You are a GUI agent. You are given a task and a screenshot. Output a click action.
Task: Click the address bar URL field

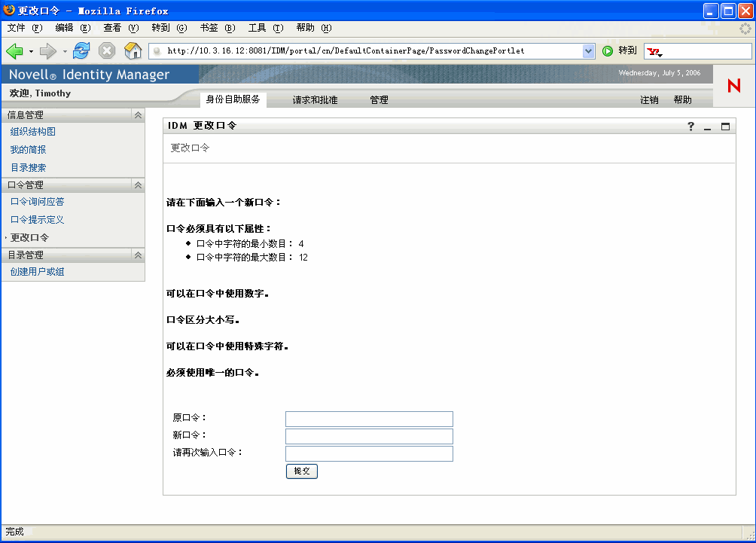(x=371, y=50)
